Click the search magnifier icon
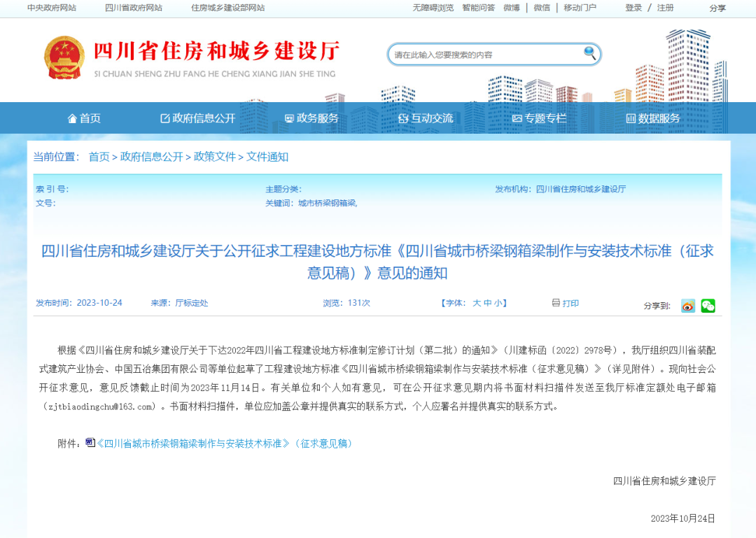 [x=589, y=54]
